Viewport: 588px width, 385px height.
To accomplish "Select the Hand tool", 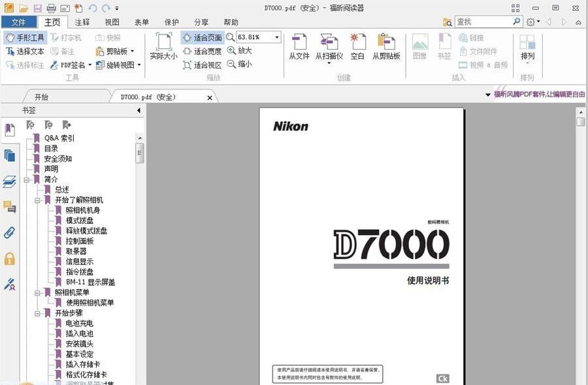I will point(25,38).
